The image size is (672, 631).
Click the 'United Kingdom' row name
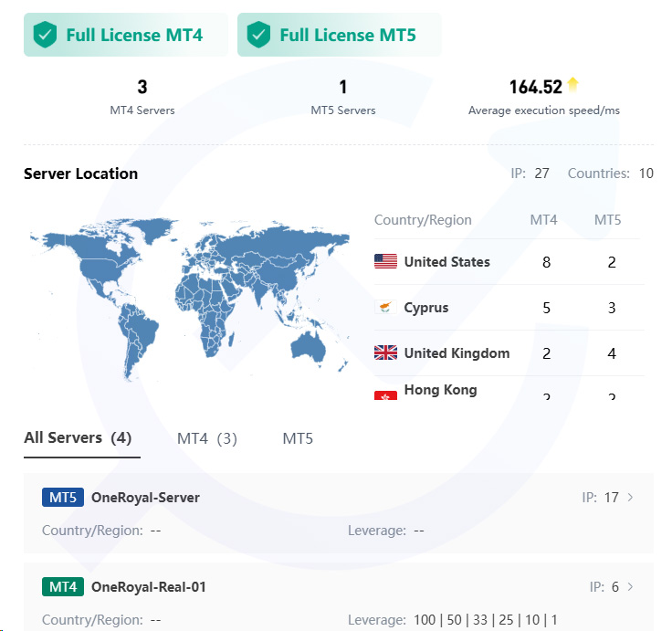click(x=457, y=353)
